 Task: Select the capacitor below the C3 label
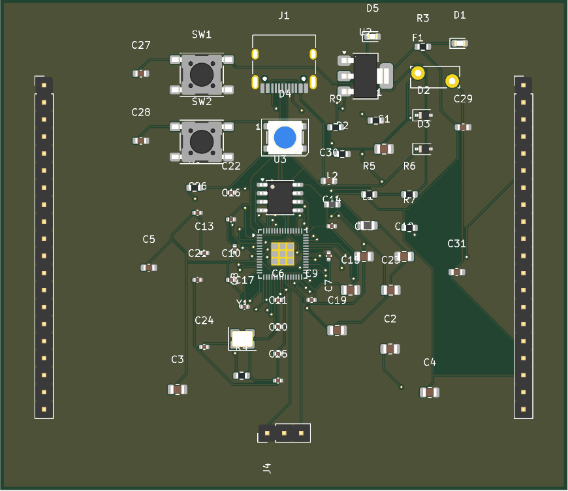178,390
